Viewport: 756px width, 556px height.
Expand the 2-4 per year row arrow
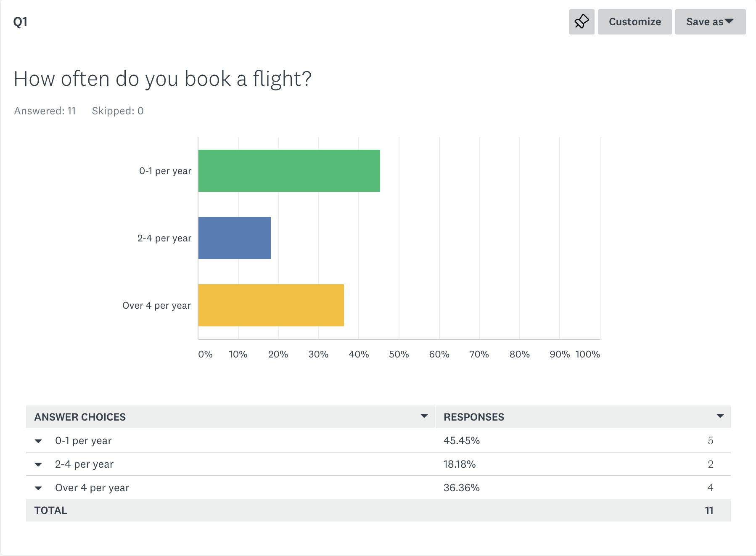[x=38, y=465]
